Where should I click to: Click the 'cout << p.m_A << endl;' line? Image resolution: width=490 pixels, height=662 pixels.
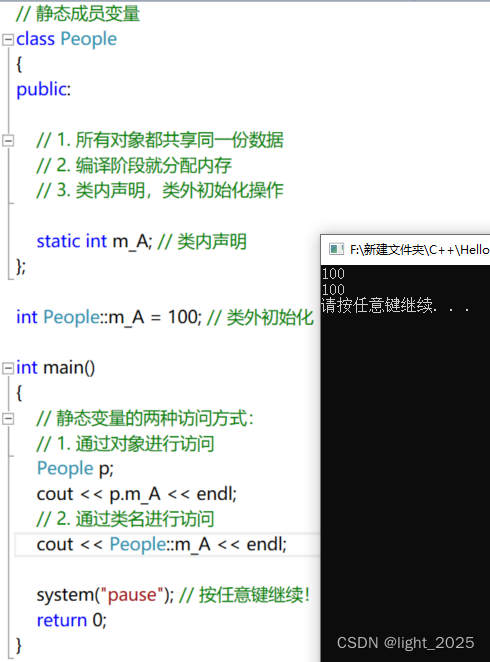[x=137, y=494]
